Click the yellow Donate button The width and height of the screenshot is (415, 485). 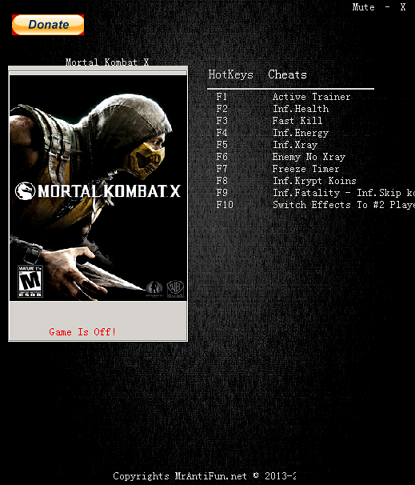click(48, 25)
